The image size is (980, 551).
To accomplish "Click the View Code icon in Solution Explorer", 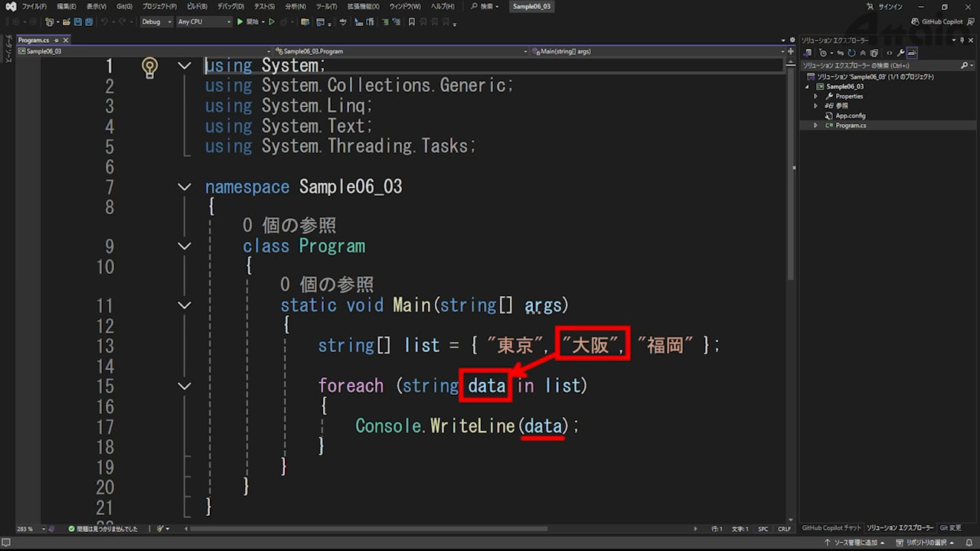I will pos(890,53).
